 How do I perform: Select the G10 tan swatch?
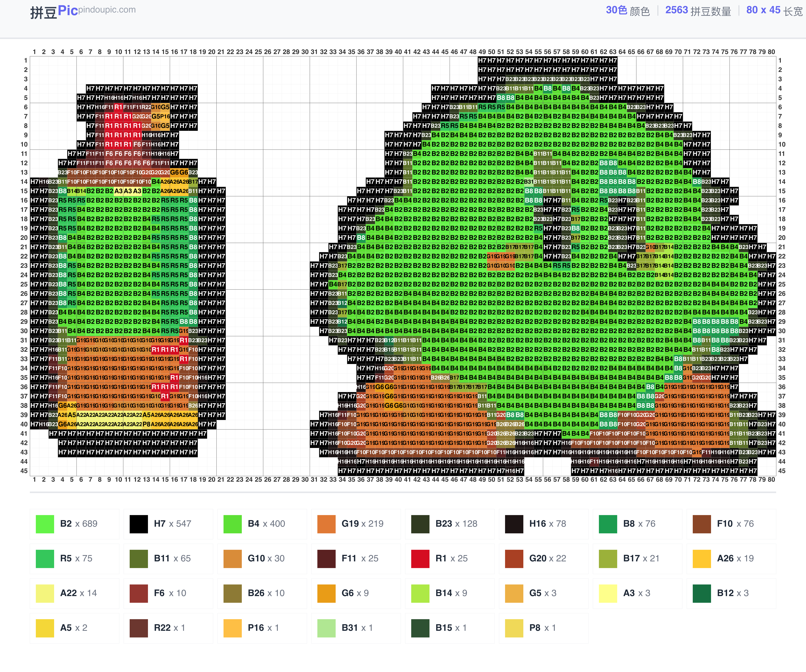(x=233, y=558)
